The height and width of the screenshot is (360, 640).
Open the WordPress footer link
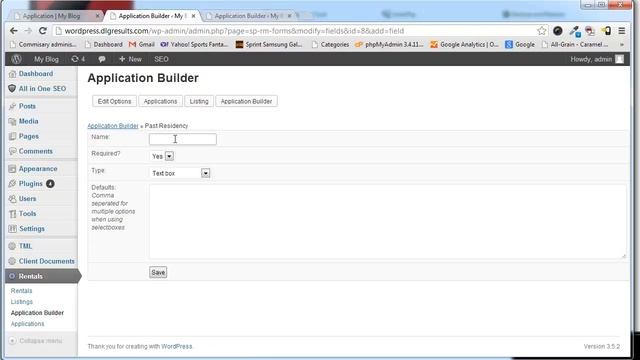coord(176,346)
